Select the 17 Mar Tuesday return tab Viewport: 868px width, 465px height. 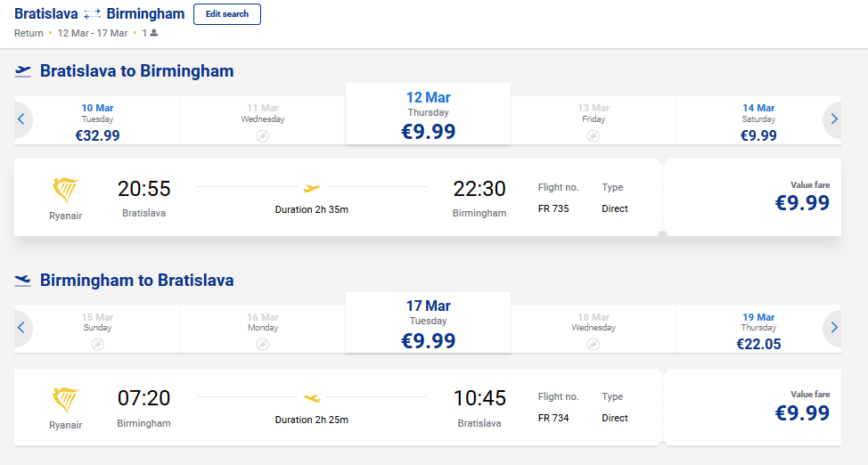pos(428,322)
